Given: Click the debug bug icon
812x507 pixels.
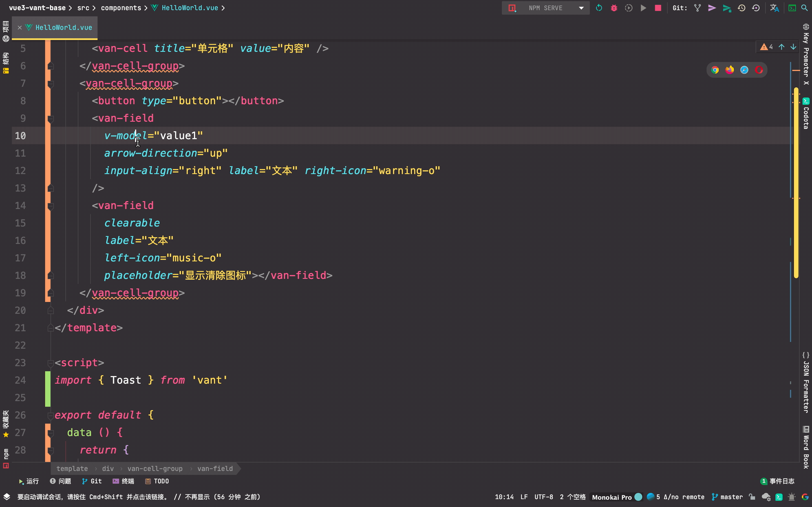Looking at the screenshot, I should [614, 8].
